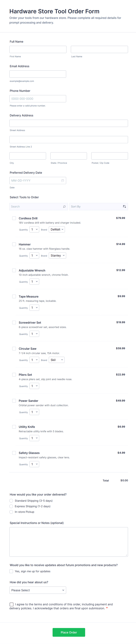Click the First Name input field
Screen dimensions: 136x644
pyautogui.click(x=38, y=49)
